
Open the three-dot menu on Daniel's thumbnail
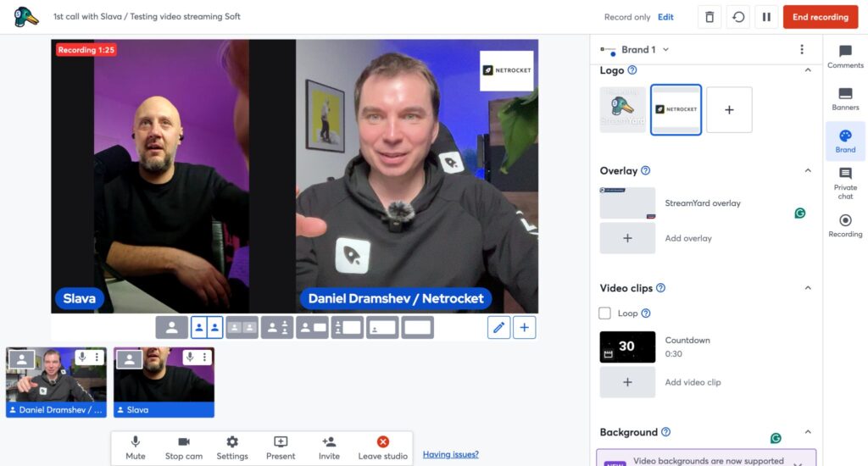click(97, 357)
